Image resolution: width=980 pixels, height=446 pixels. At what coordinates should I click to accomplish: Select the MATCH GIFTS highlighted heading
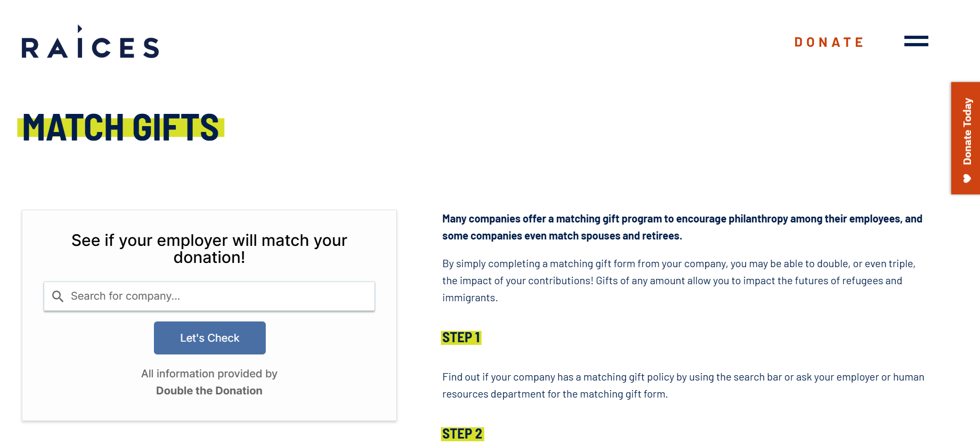click(121, 128)
